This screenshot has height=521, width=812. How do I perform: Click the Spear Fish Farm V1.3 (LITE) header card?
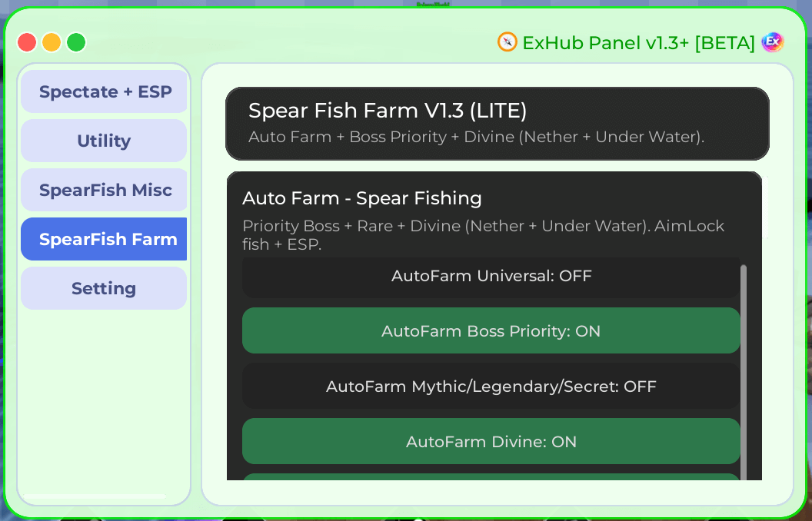tap(497, 123)
